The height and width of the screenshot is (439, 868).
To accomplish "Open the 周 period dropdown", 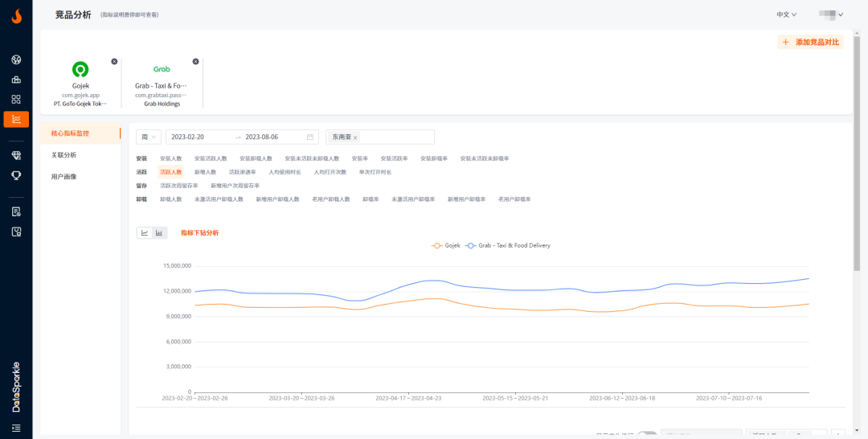I will pyautogui.click(x=149, y=137).
